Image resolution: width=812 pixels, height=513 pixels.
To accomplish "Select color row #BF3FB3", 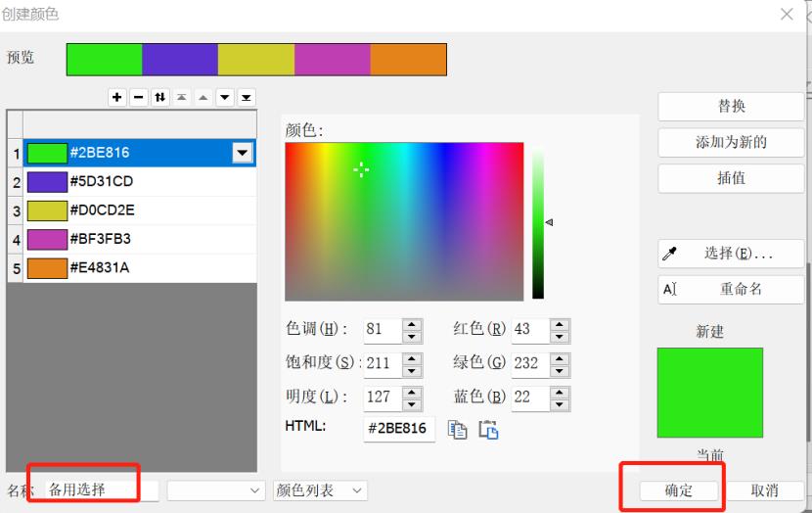I will click(x=140, y=240).
